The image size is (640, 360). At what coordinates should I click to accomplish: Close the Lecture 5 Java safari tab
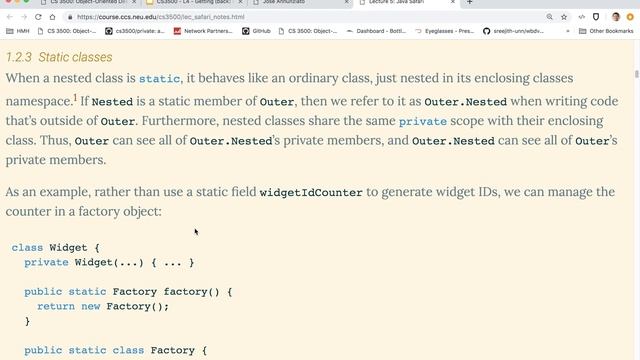(452, 2)
